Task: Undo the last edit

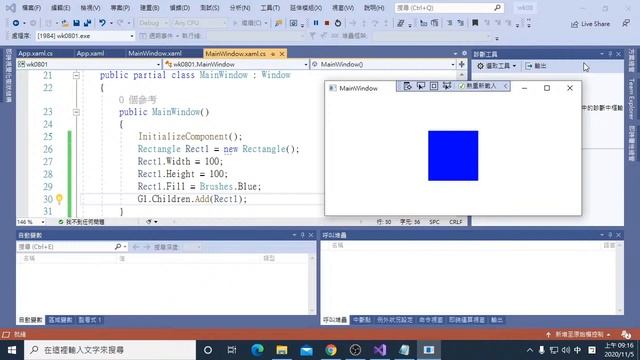Action: [102, 23]
